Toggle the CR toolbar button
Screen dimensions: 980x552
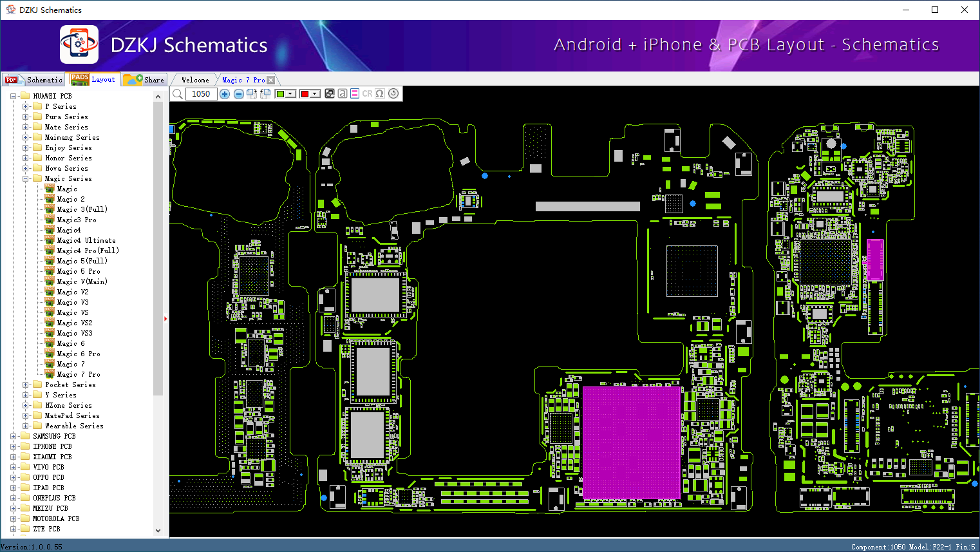[x=367, y=93]
